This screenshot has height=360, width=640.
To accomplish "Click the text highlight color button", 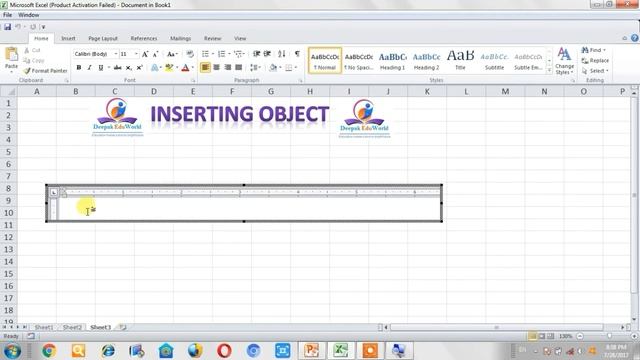I will [x=169, y=67].
